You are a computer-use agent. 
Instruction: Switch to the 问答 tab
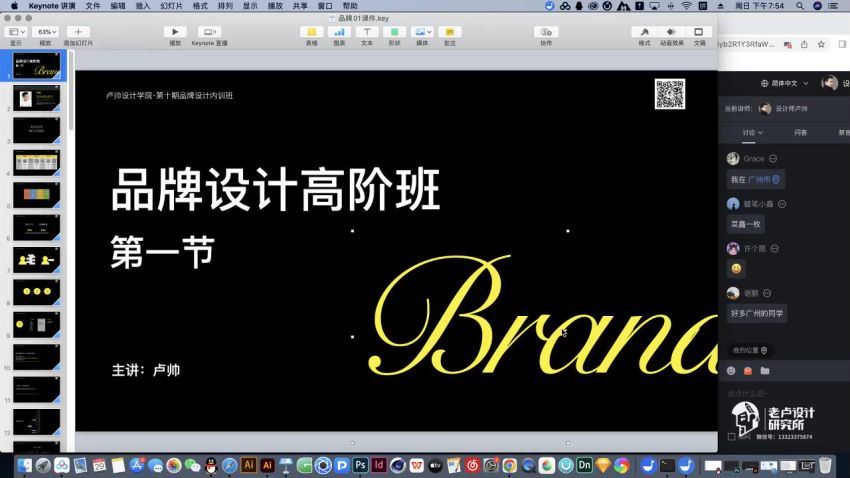[800, 132]
